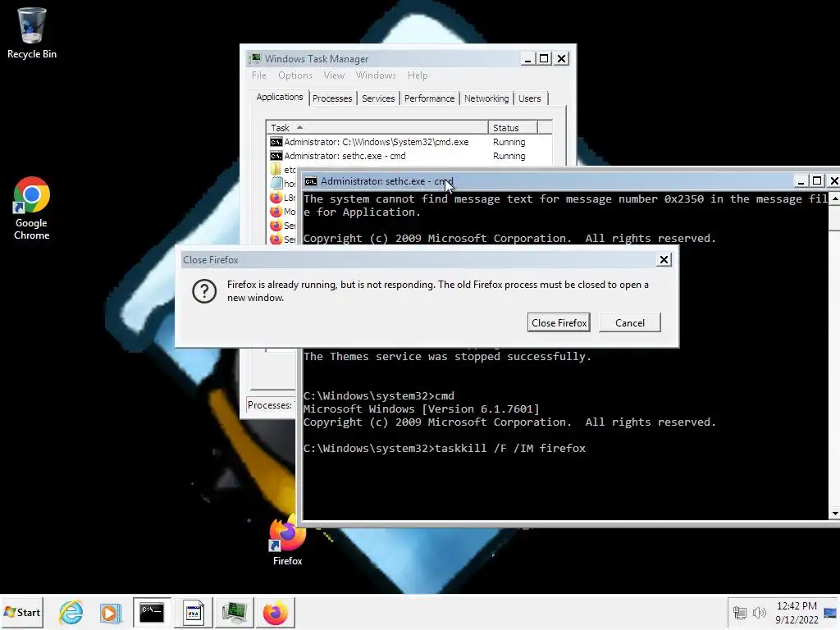Switch to the Users tab

tap(529, 98)
